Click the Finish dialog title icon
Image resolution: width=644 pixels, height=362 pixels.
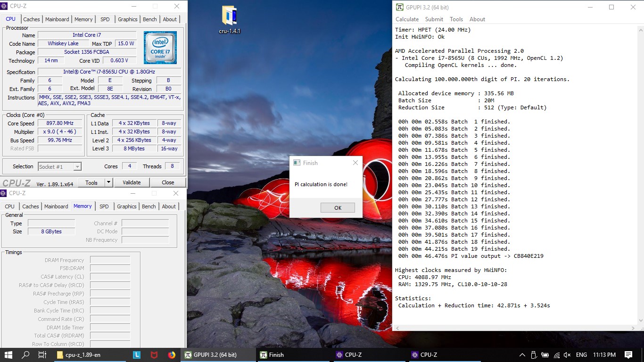coord(297,163)
